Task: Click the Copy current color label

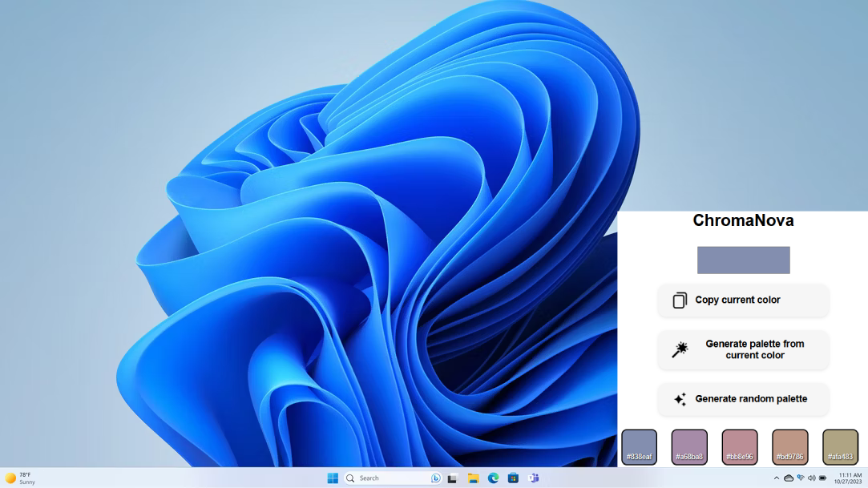Action: pos(737,300)
